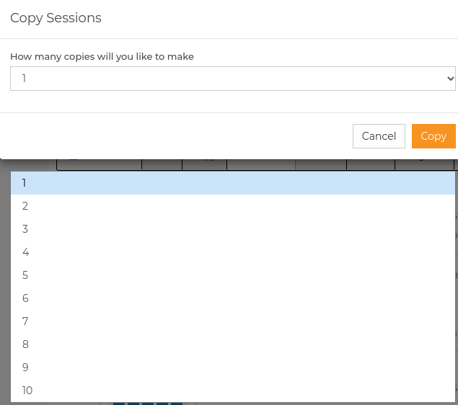Choose 8 from the list of copies

click(233, 344)
